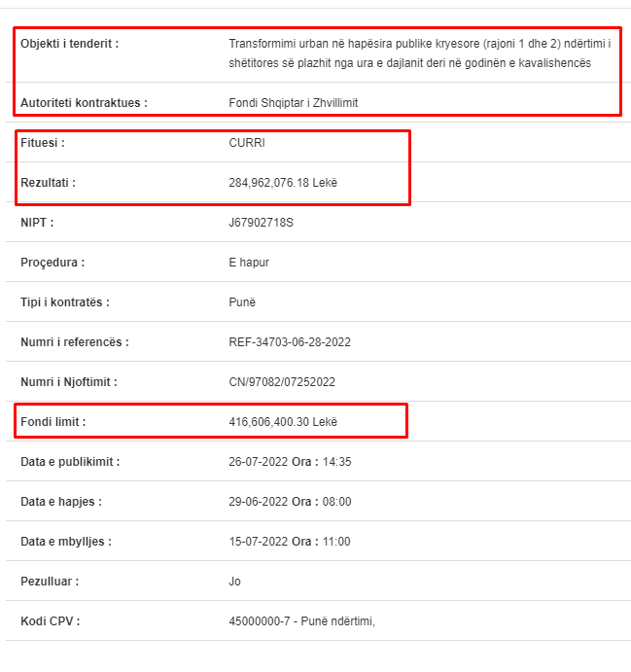
Task: Click notification number CN/97082/07252022
Action: point(282,382)
